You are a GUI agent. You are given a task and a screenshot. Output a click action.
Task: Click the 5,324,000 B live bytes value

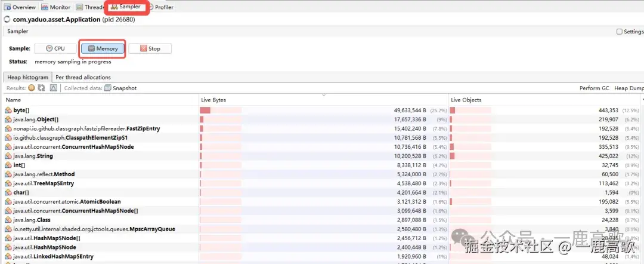411,174
